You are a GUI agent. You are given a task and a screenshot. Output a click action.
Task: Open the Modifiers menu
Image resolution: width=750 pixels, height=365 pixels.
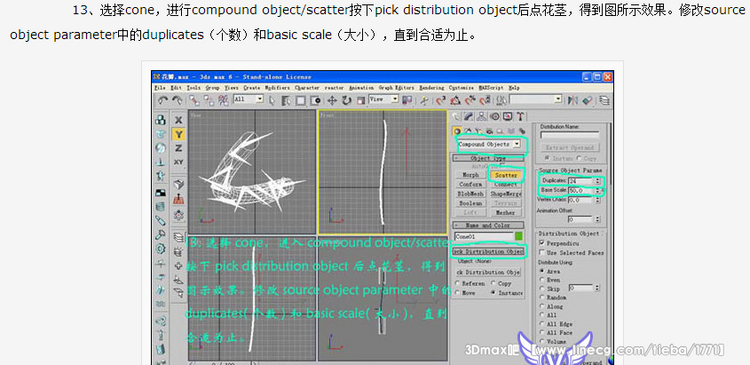277,88
